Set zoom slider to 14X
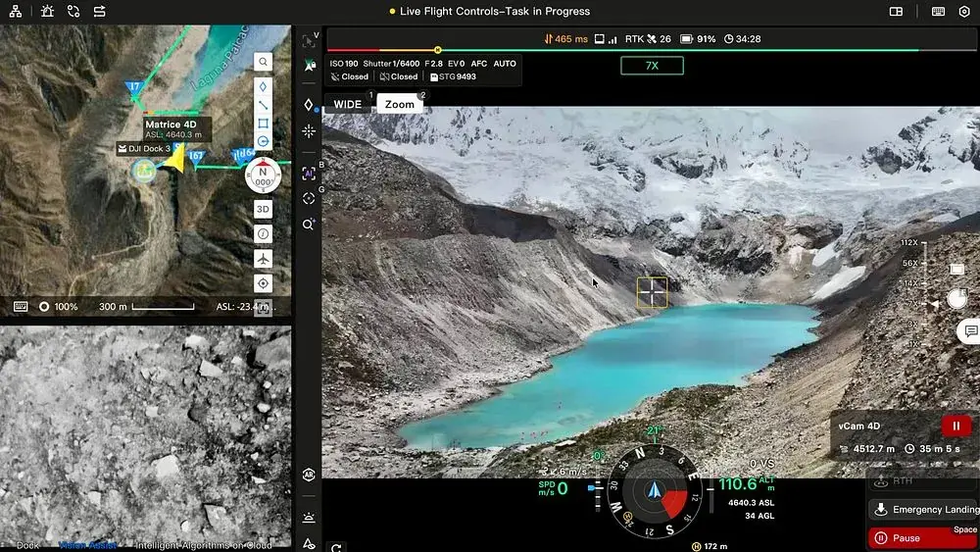The width and height of the screenshot is (980, 552). click(x=913, y=283)
